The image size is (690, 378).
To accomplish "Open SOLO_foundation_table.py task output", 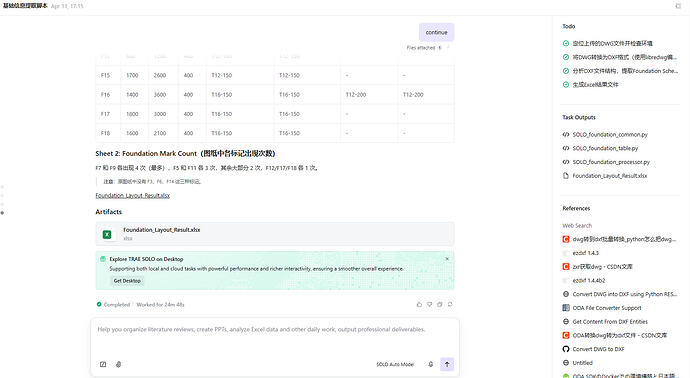I will [605, 148].
